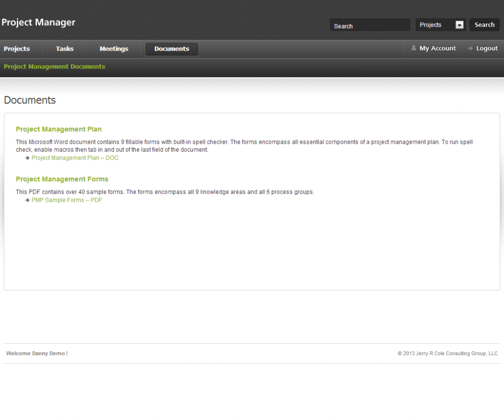Viewport: 504px width, 420px height.
Task: Click the Project Manager site title
Action: coord(38,22)
